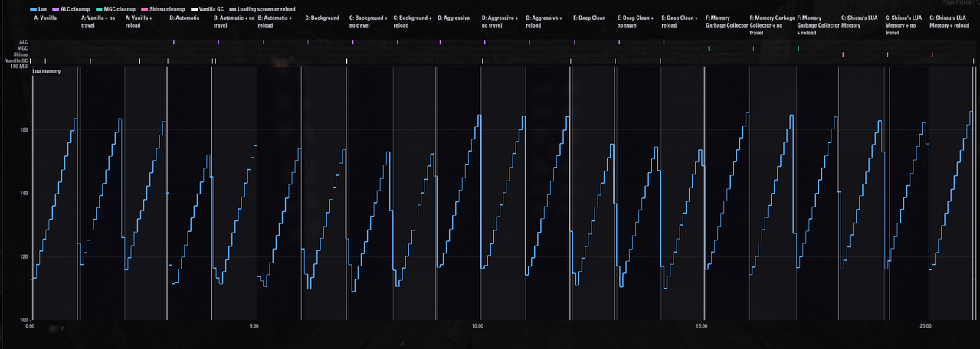Click the D: Aggressive section label
The height and width of the screenshot is (349, 980).
[454, 18]
